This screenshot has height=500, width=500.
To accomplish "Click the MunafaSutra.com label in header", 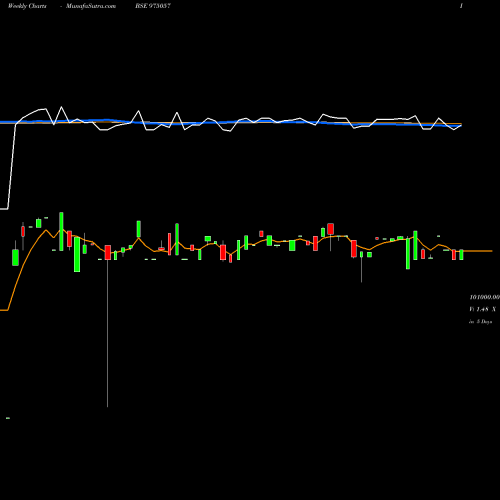I will tap(91, 6).
